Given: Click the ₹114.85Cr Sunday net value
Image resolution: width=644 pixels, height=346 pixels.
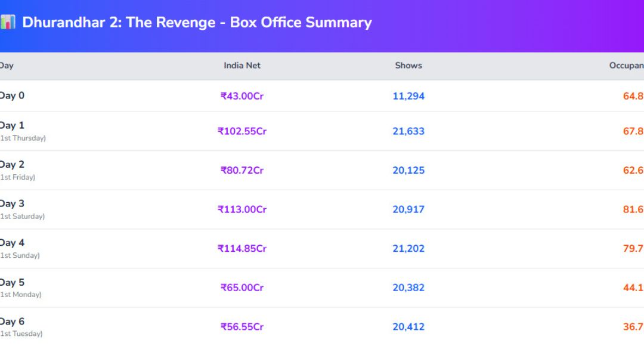Looking at the screenshot, I should [242, 249].
